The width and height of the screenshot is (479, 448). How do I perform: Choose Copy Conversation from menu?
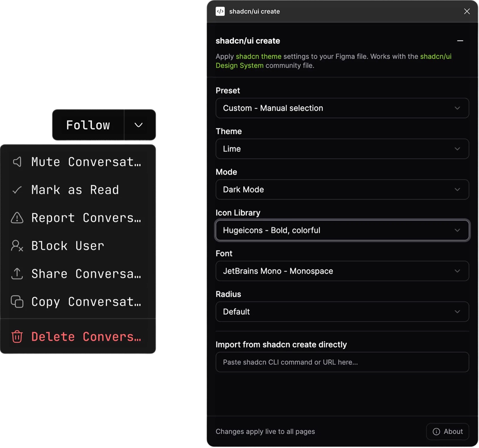(78, 302)
